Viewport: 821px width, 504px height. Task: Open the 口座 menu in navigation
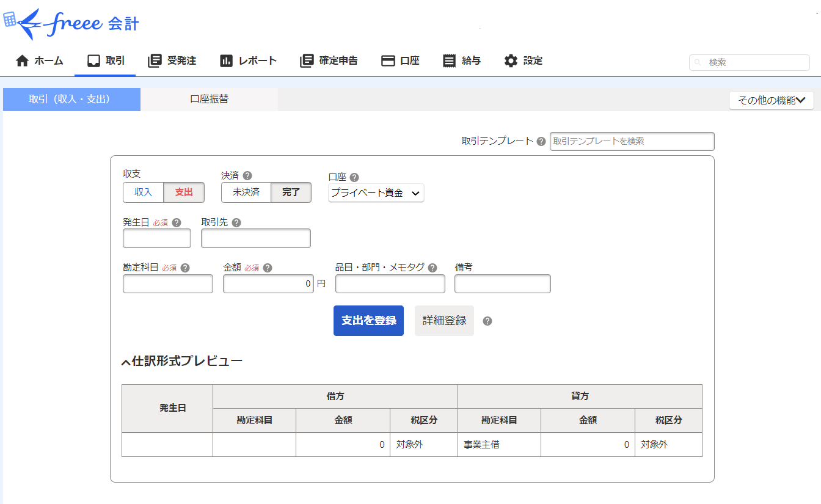click(x=400, y=60)
